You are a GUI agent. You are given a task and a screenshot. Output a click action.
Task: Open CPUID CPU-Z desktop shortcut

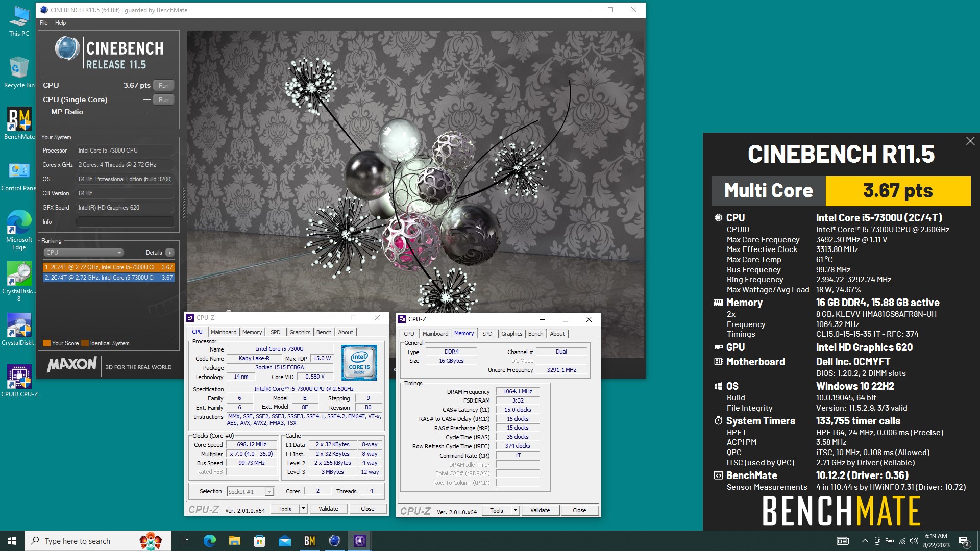[x=19, y=381]
